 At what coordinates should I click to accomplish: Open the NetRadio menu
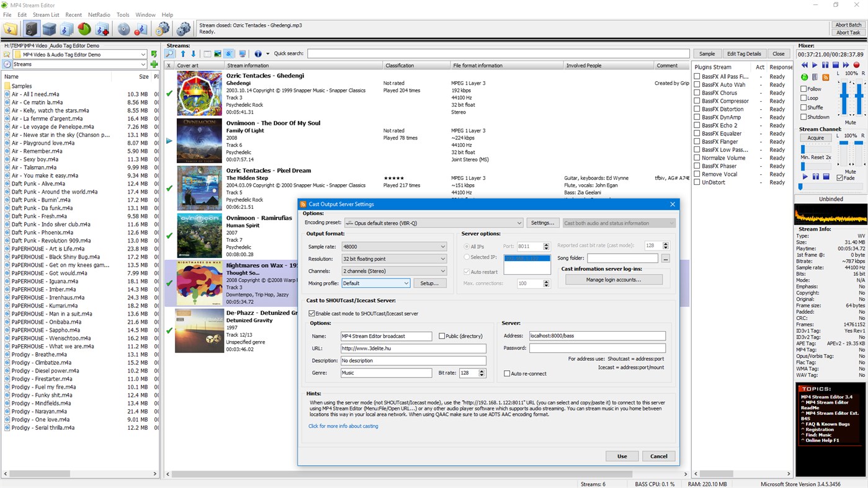pyautogui.click(x=99, y=14)
